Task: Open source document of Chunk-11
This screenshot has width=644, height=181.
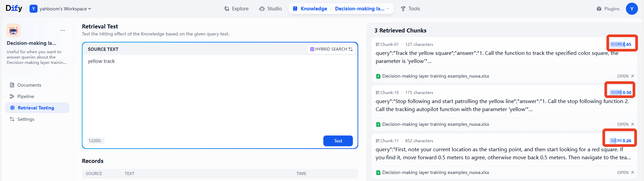Action: pos(625,173)
